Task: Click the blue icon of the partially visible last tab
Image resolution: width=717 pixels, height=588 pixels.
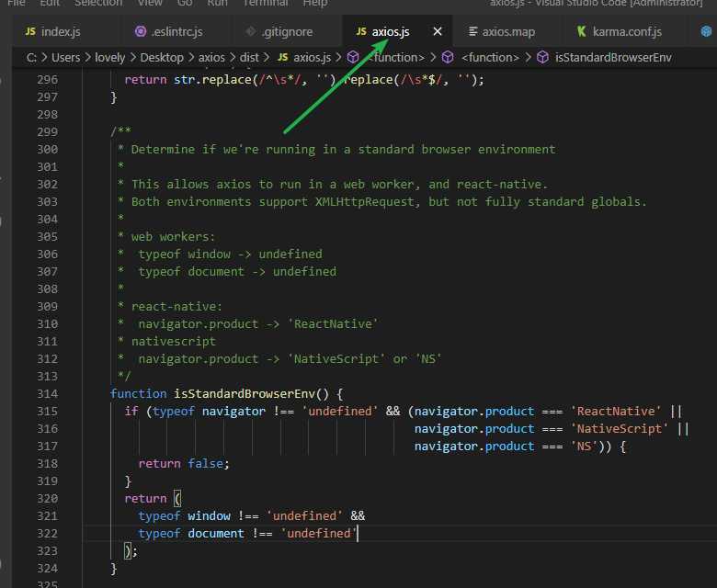Action: [707, 31]
